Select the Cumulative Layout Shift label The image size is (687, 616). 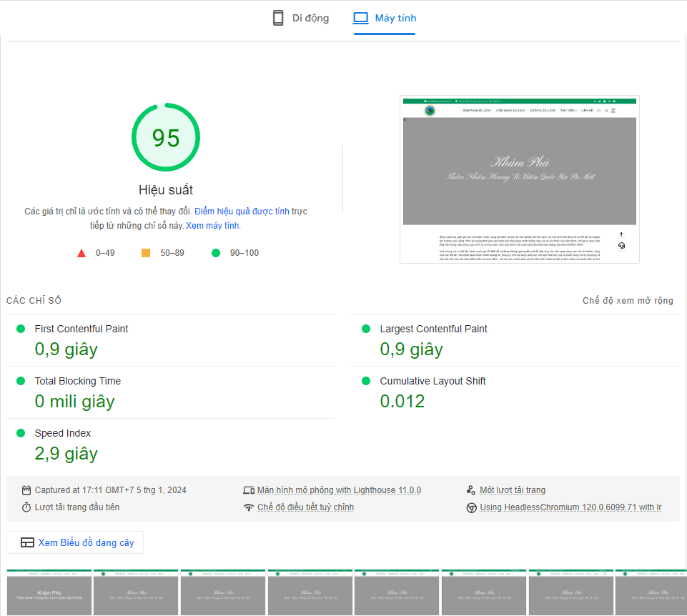(433, 381)
